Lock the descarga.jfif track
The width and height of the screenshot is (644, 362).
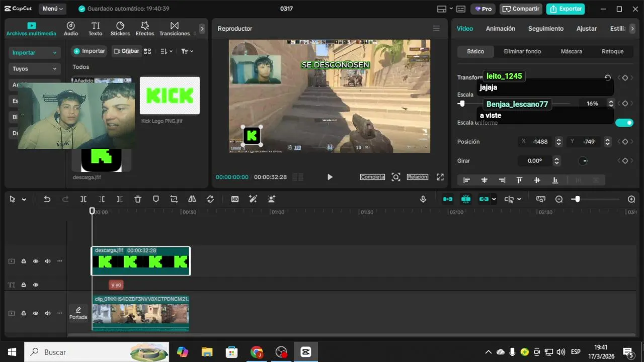(x=24, y=261)
